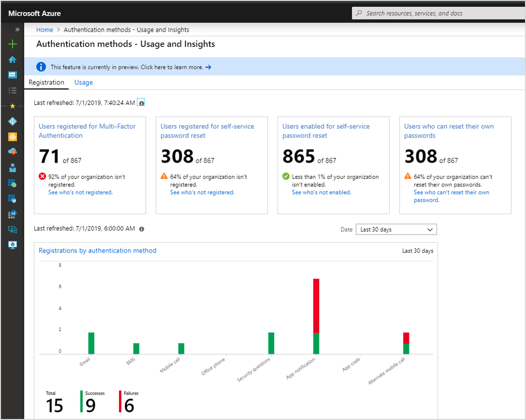Switch to the Usage tab

[83, 83]
